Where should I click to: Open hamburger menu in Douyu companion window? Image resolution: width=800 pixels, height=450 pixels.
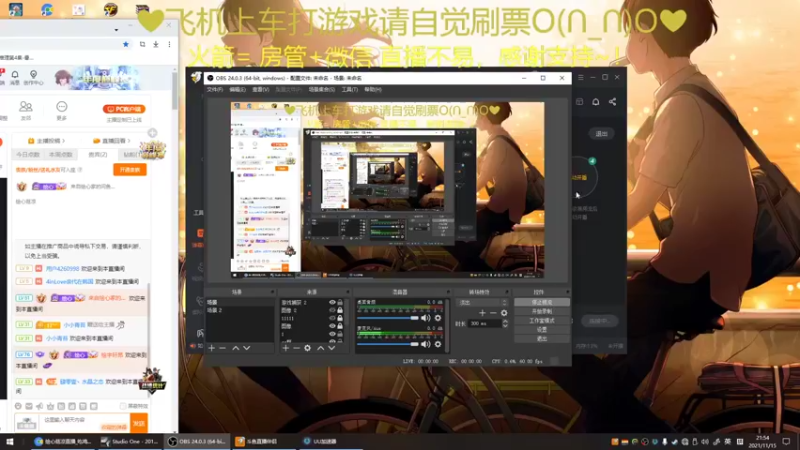(581, 78)
